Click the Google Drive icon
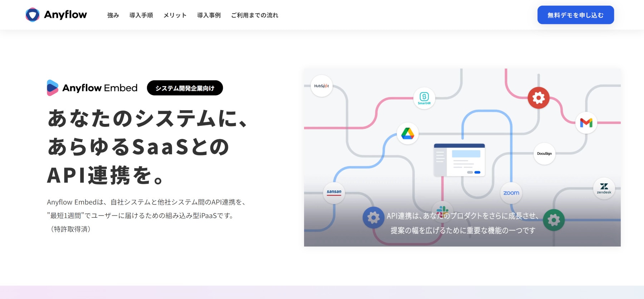 [x=408, y=134]
